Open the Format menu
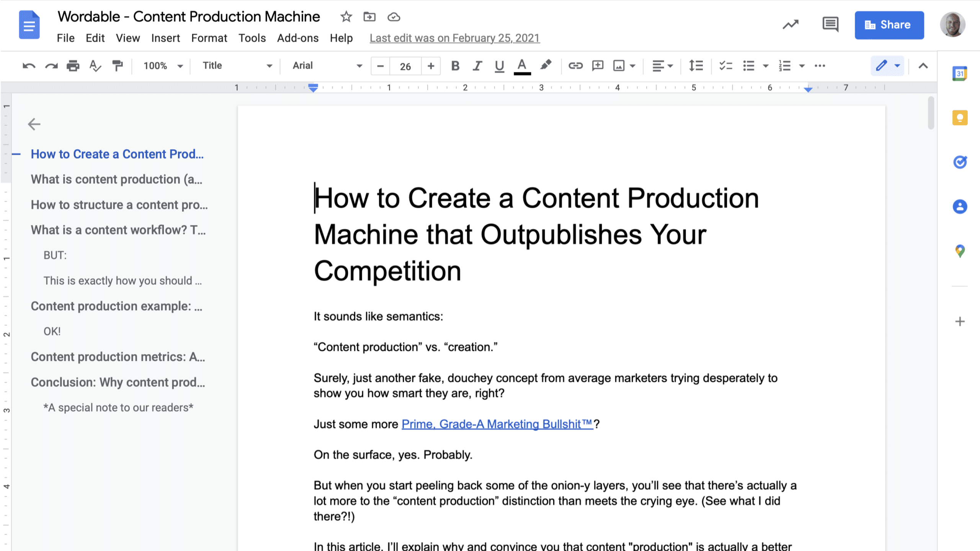The image size is (980, 551). tap(209, 38)
